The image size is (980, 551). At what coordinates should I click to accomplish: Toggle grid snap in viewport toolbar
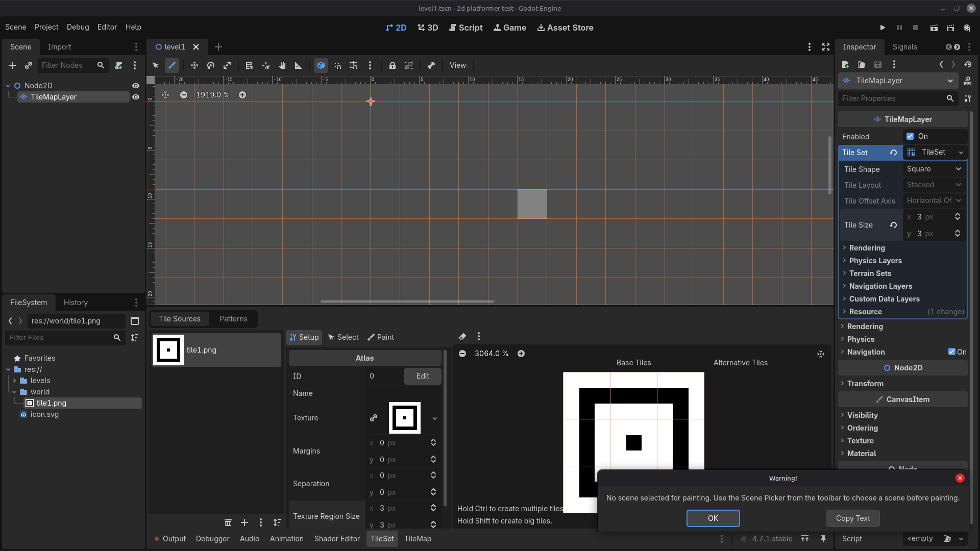click(x=354, y=65)
